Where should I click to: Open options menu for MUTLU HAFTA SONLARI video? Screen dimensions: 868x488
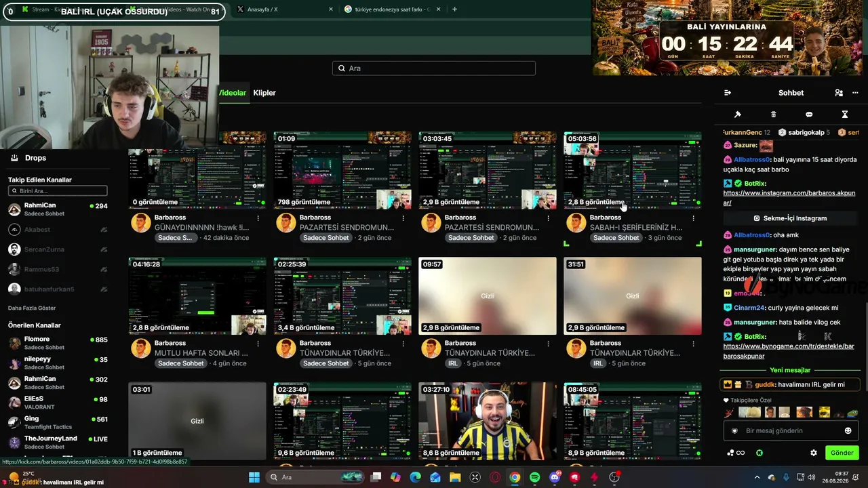(x=258, y=344)
